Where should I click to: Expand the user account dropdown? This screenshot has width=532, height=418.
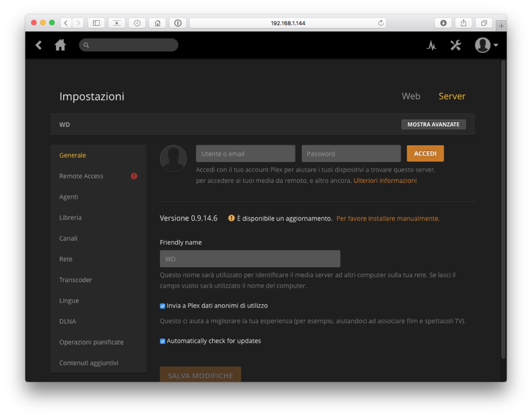pos(487,45)
